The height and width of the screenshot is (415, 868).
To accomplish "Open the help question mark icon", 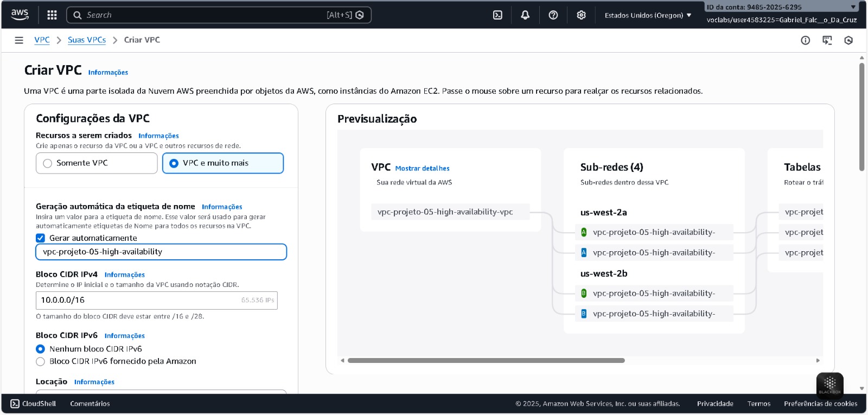I will pyautogui.click(x=553, y=15).
